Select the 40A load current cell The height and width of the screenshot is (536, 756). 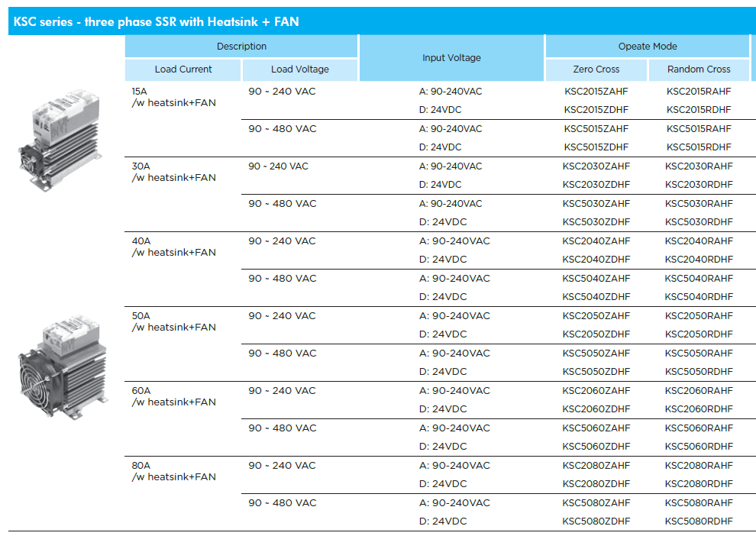point(173,247)
